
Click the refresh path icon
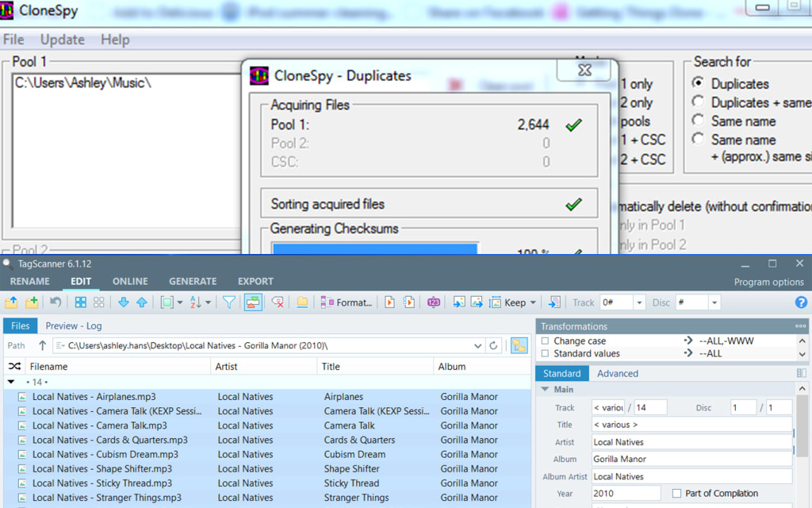pyautogui.click(x=493, y=345)
